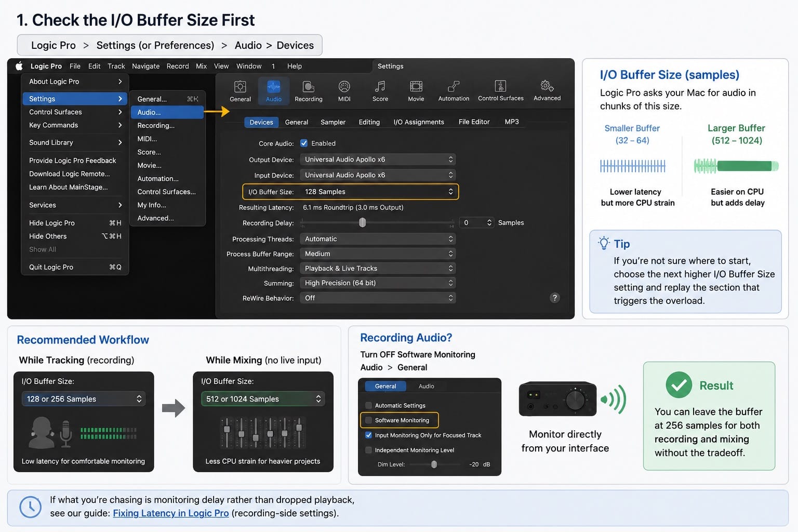Click the audio interface device image
This screenshot has height=532, width=798.
pos(557,399)
